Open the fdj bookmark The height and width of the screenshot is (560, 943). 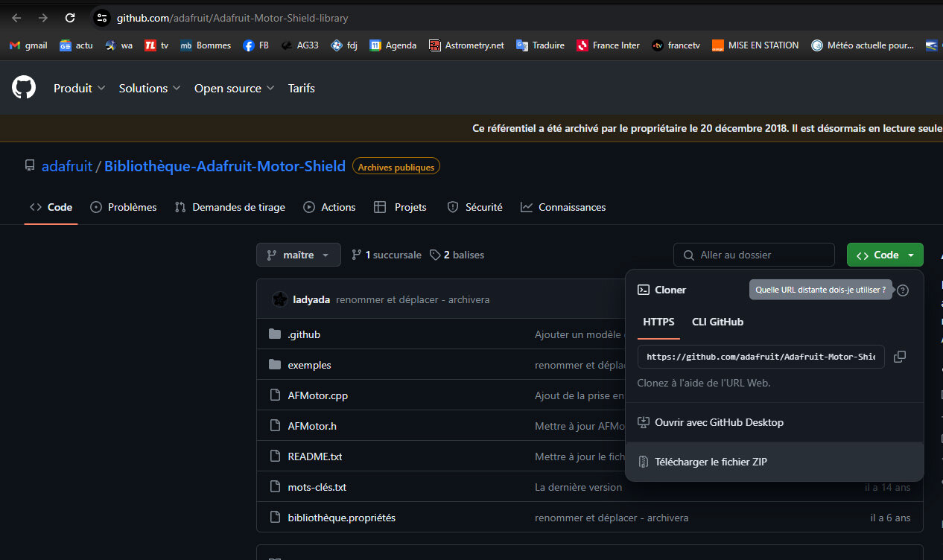tap(344, 45)
